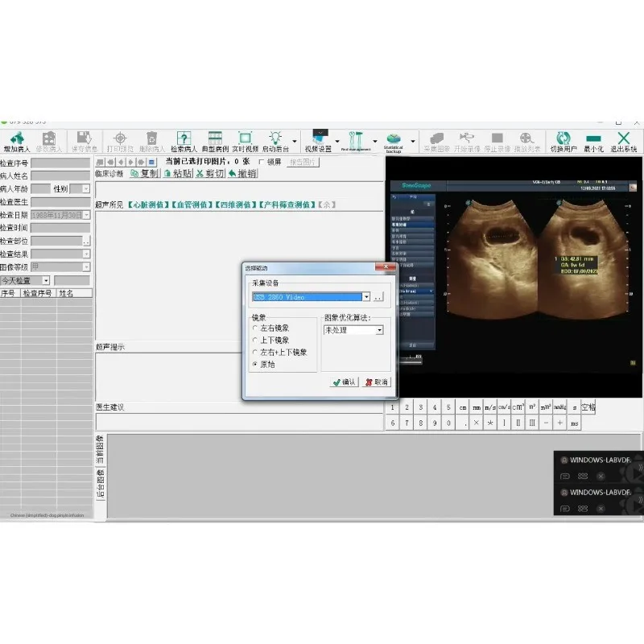The width and height of the screenshot is (644, 644).
Task: Click 最小化 minimize toolbar icon
Action: point(593,142)
